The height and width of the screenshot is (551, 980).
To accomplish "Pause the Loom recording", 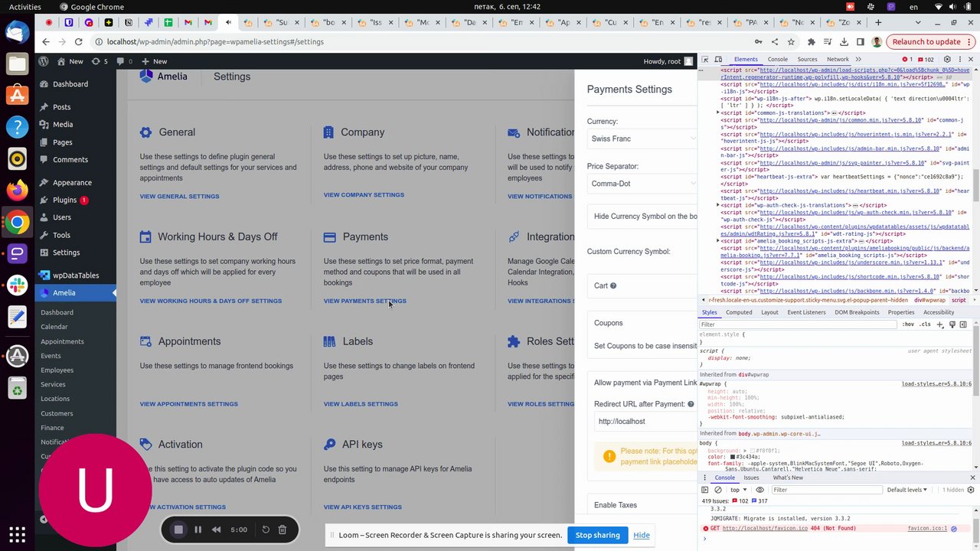I will pos(198,530).
